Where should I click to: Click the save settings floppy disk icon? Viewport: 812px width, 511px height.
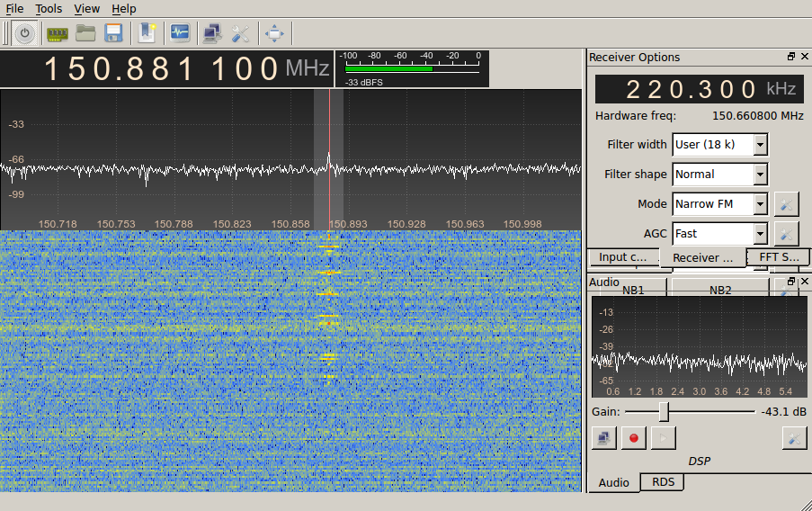tap(113, 33)
